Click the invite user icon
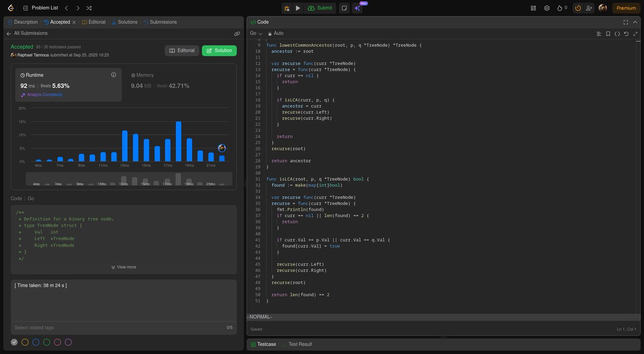 (590, 8)
